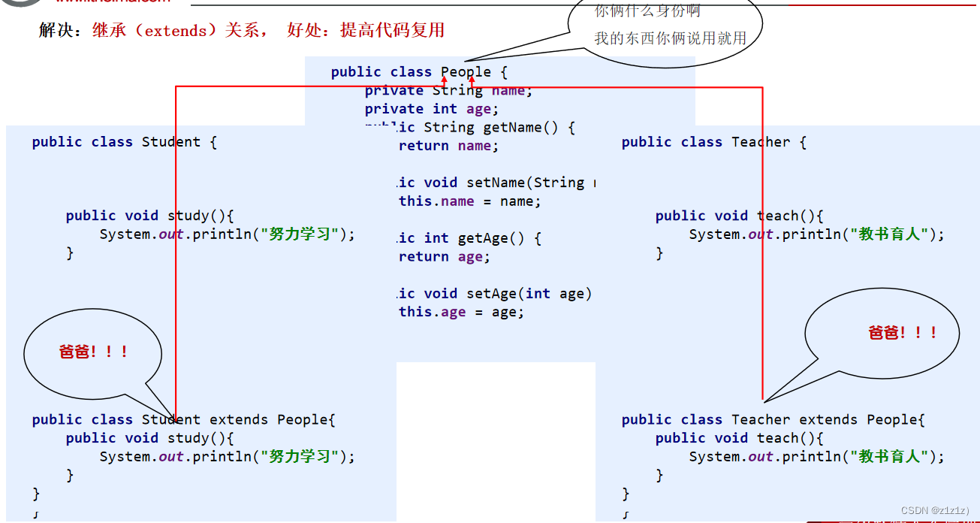Click the line 'public class Teacher extends People{'
The image size is (980, 523).
click(773, 420)
